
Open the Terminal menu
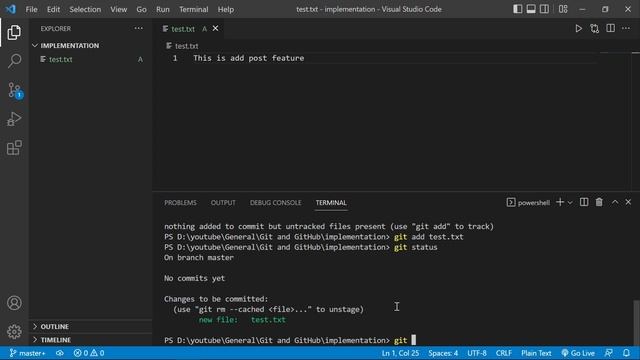tap(193, 9)
